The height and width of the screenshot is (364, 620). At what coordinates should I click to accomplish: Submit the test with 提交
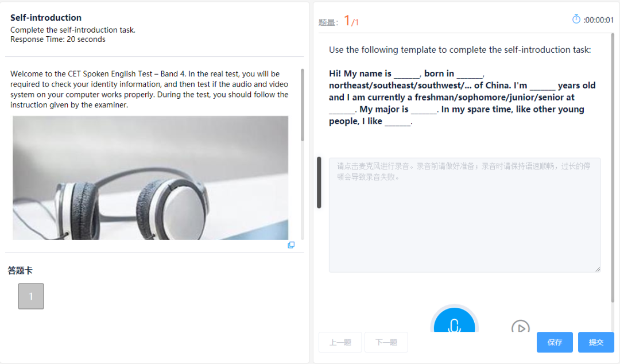coord(596,342)
